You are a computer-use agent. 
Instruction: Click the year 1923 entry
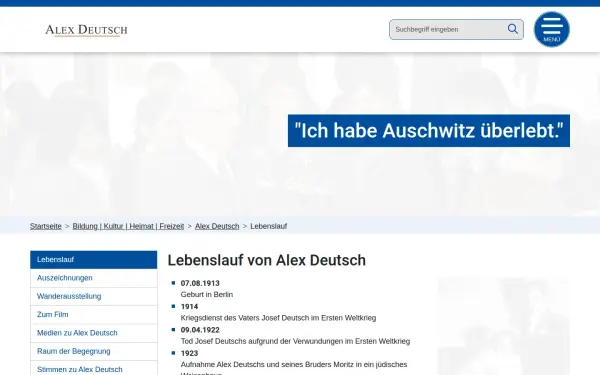189,353
